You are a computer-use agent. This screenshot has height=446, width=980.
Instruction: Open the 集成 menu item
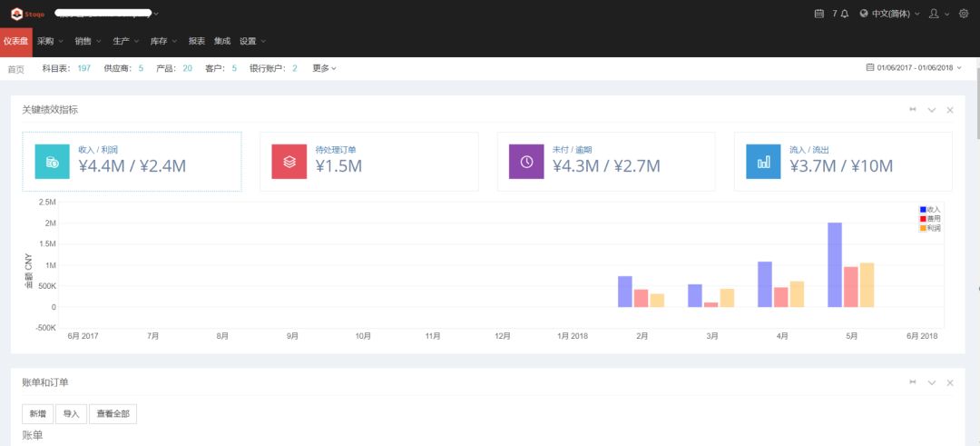pyautogui.click(x=222, y=41)
